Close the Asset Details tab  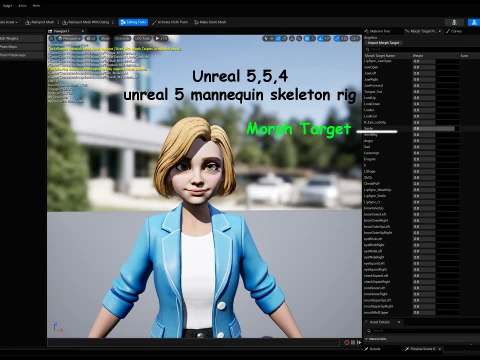pyautogui.click(x=399, y=322)
